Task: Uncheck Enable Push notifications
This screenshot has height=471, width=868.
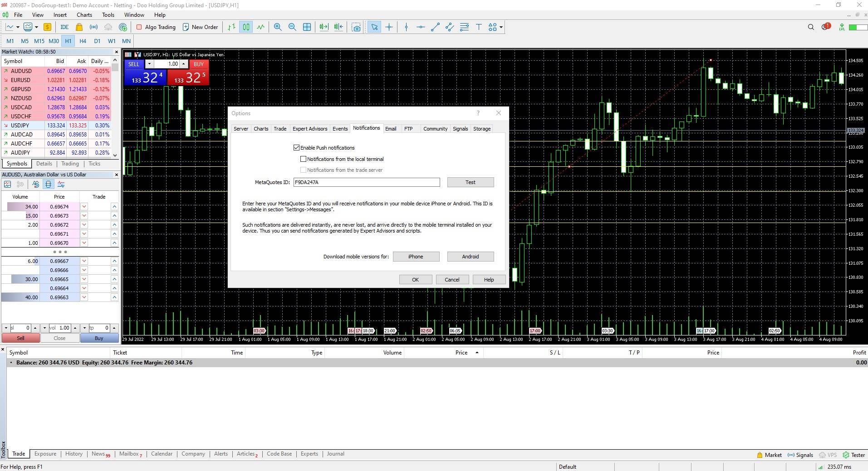Action: pyautogui.click(x=297, y=148)
